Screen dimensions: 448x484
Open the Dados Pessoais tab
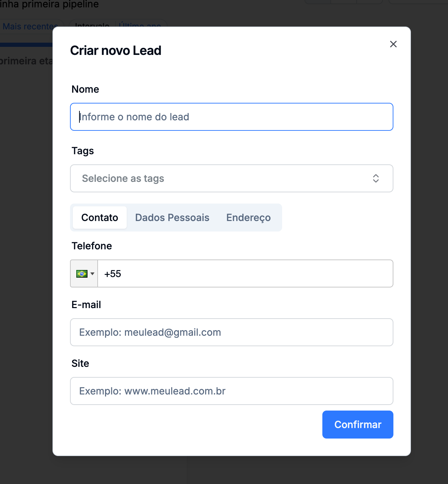172,218
